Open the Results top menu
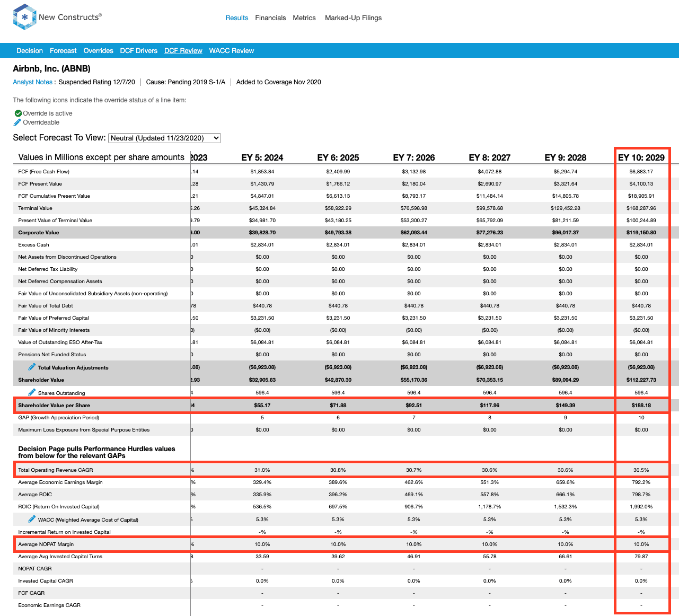 point(236,18)
